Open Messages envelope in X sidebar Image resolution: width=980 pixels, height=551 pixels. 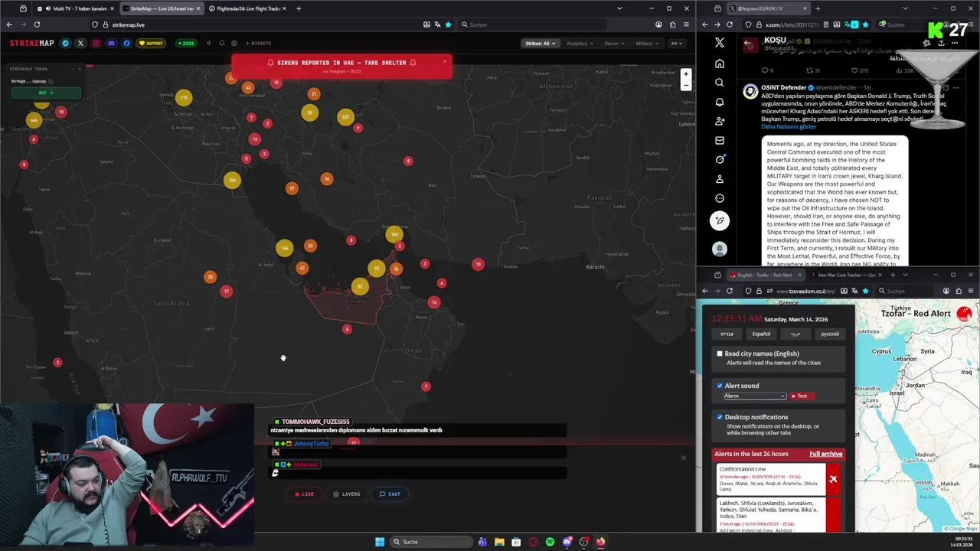click(x=719, y=140)
